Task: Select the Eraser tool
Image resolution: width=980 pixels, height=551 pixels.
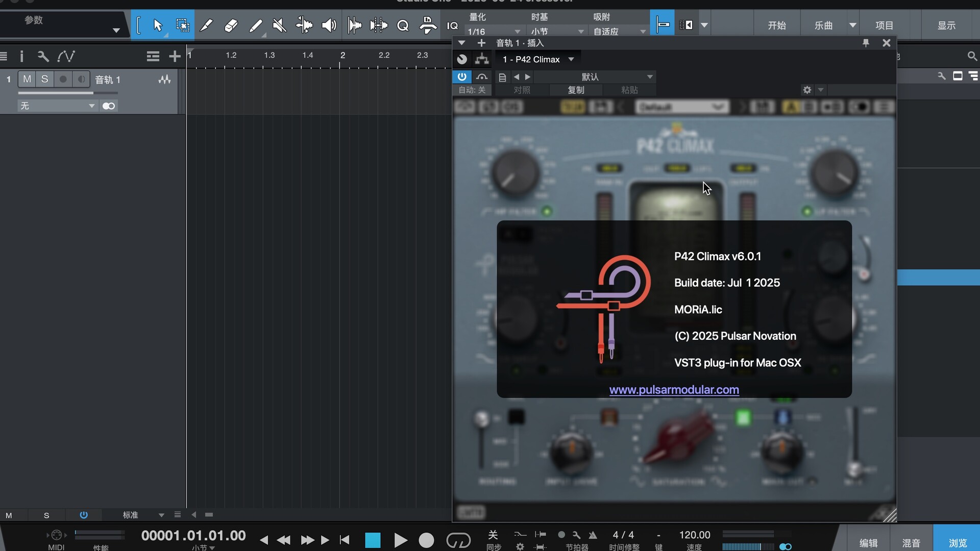Action: (x=231, y=25)
